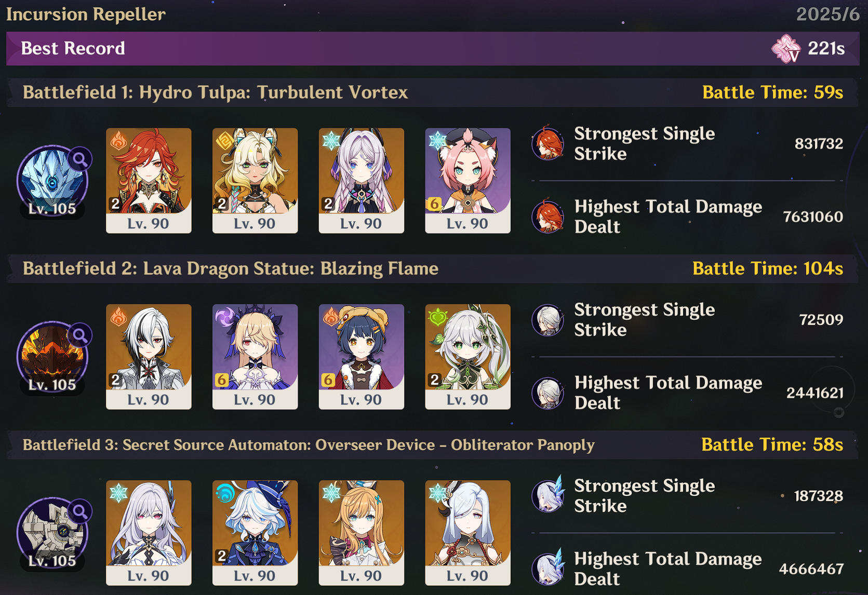868x595 pixels.
Task: Click the Battlefield 2 Lava Dragon Statue header
Action: click(231, 268)
